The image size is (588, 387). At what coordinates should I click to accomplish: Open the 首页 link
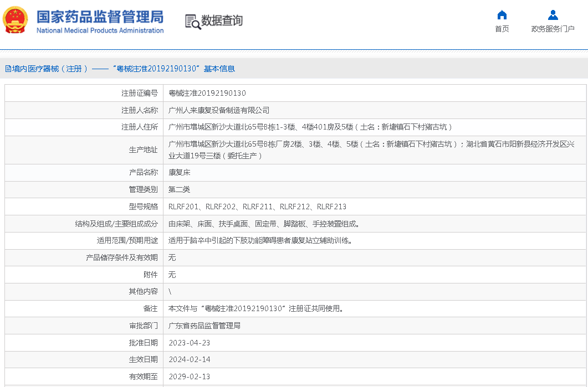pos(502,29)
